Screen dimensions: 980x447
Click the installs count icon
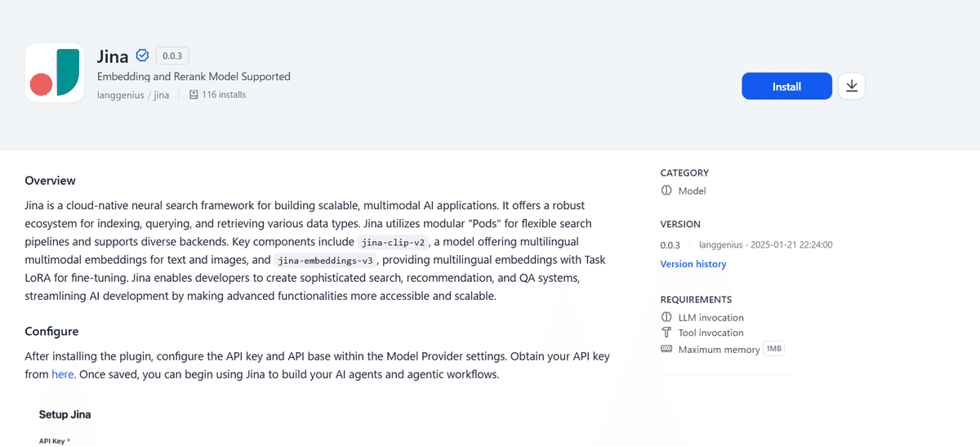click(194, 95)
